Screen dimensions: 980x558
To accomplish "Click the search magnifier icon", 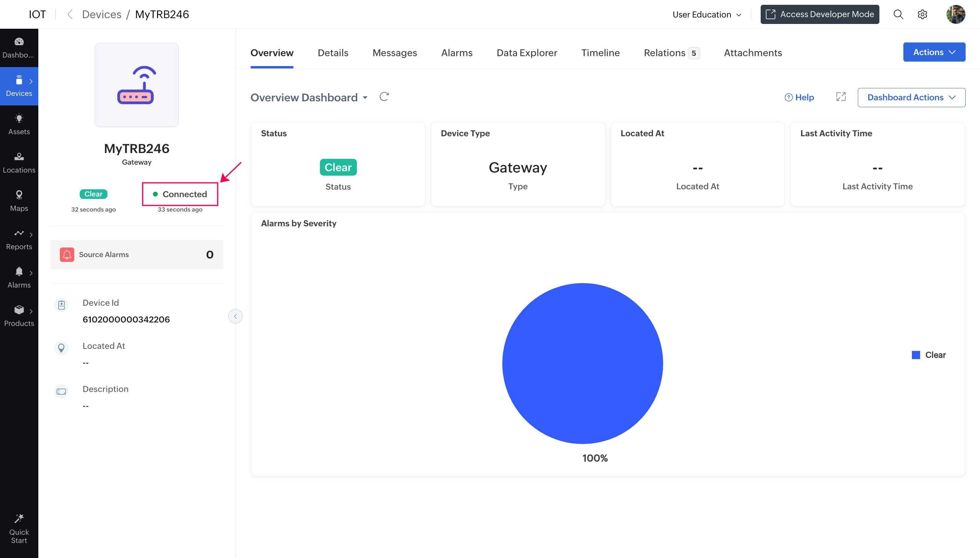I will point(898,15).
